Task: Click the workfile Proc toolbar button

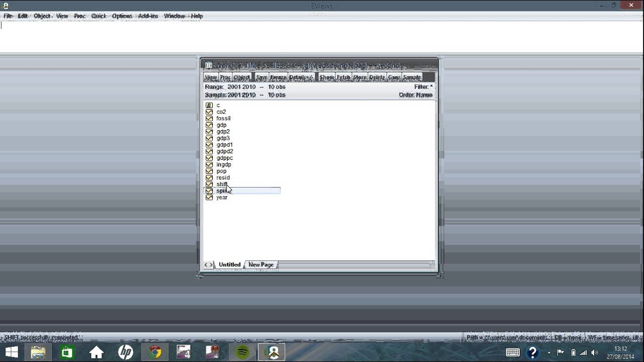Action: 225,77
